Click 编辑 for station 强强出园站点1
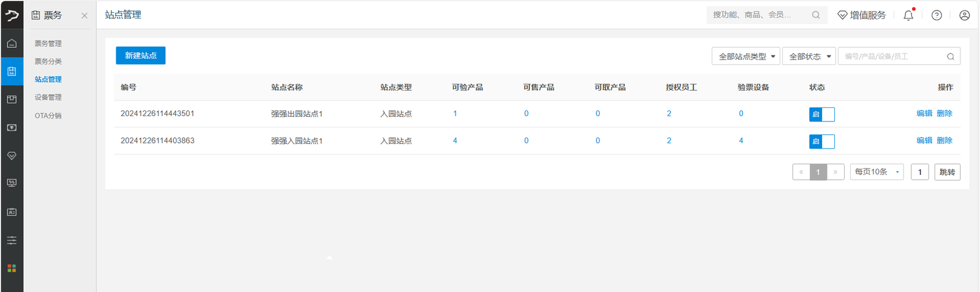The width and height of the screenshot is (980, 292). pos(924,113)
